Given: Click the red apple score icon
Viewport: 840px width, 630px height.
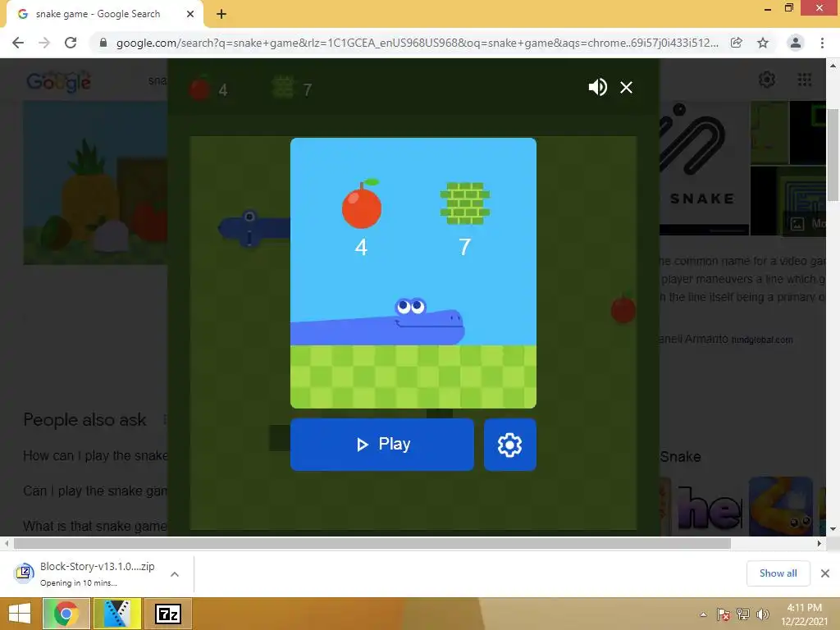Looking at the screenshot, I should click(362, 203).
